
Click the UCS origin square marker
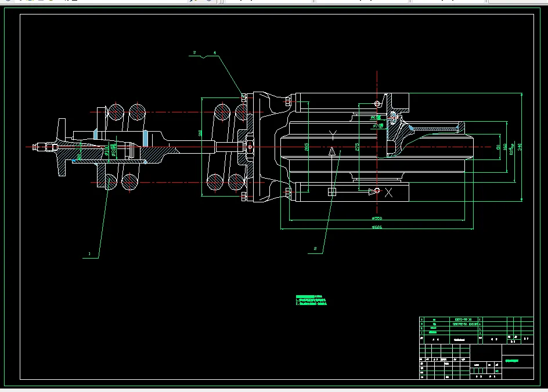(332, 191)
